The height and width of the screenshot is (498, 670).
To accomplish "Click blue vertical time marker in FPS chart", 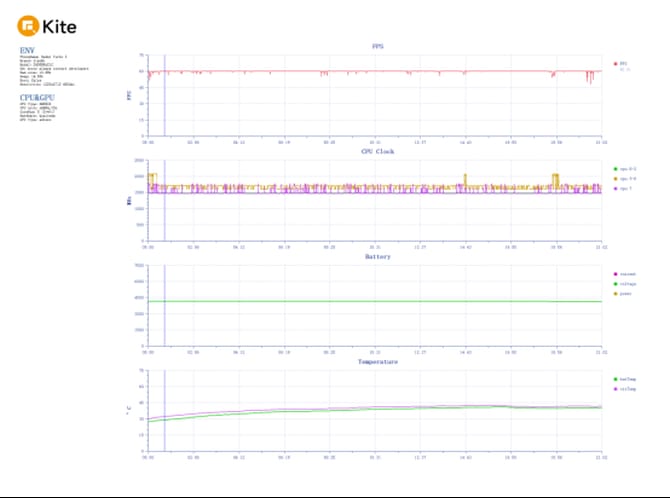I will [165, 96].
